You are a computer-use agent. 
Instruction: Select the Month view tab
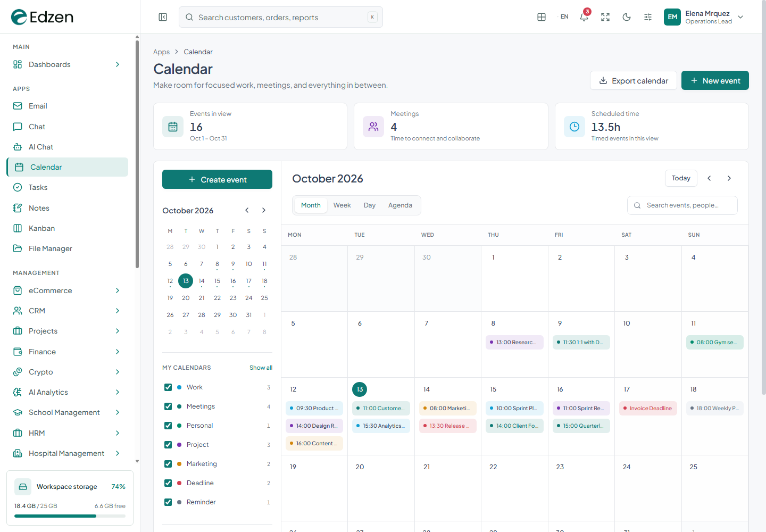(311, 205)
